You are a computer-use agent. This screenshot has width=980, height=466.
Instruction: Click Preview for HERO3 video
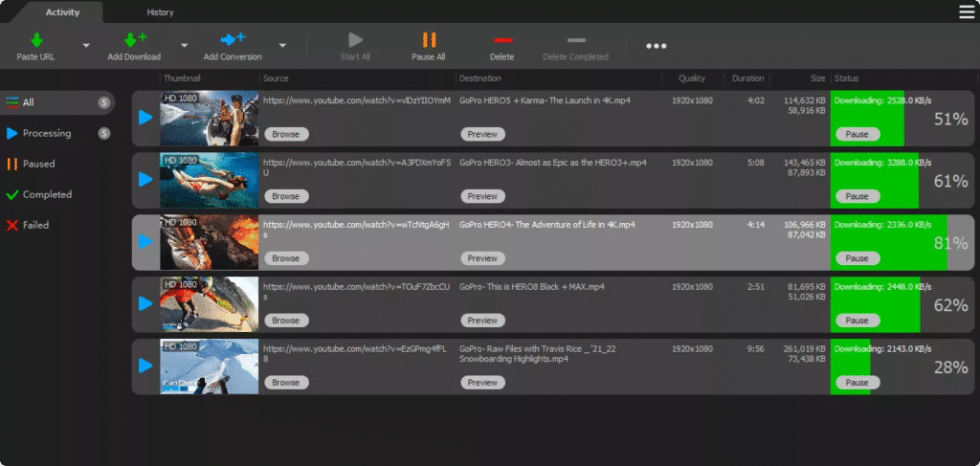tap(482, 196)
